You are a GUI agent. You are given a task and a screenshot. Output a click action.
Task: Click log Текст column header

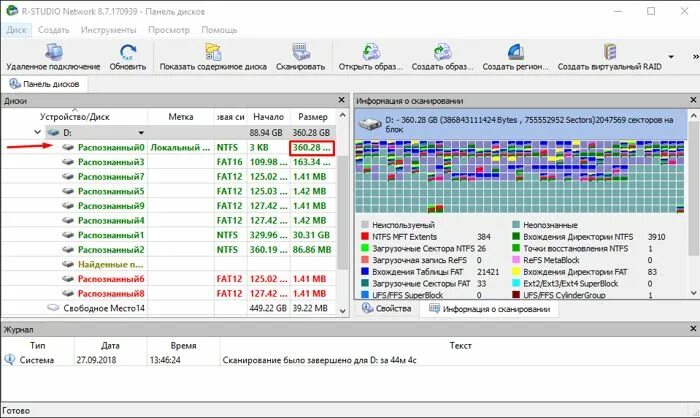[460, 345]
